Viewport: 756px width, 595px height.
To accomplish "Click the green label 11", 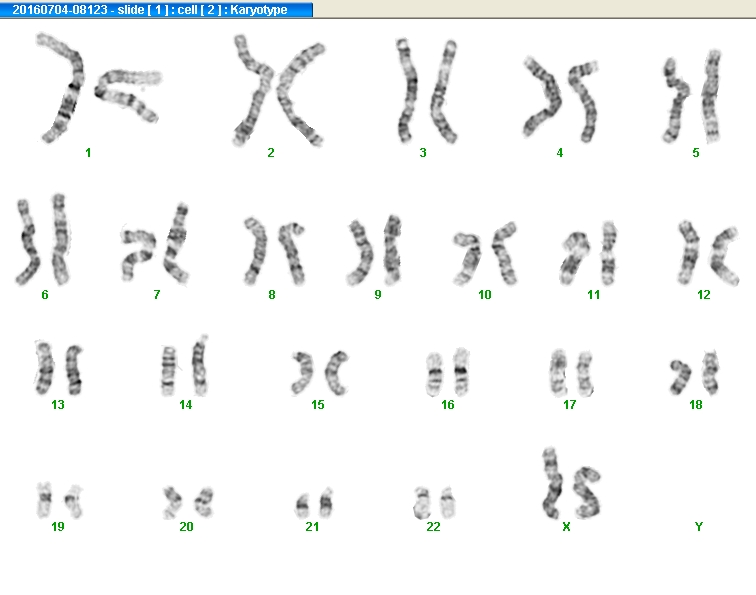I will (594, 295).
